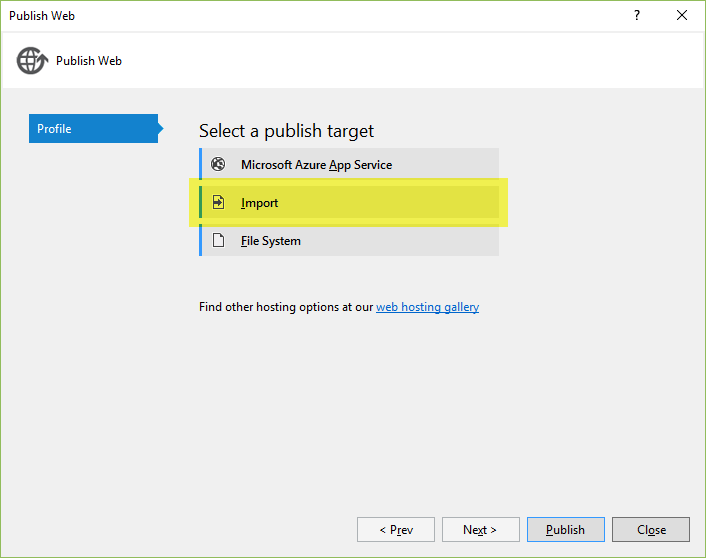Pick File System as publish target
Image resolution: width=706 pixels, height=558 pixels.
[271, 241]
